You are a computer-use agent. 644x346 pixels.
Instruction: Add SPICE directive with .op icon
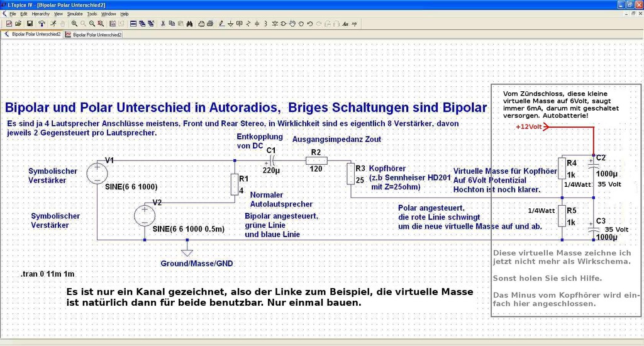click(x=355, y=24)
